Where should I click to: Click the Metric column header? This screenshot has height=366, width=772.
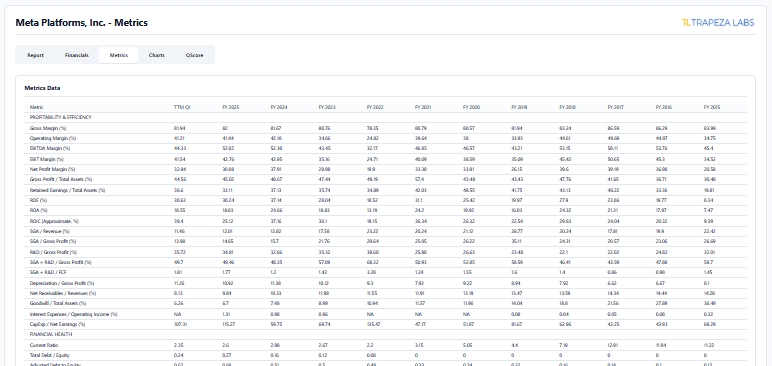(x=36, y=107)
